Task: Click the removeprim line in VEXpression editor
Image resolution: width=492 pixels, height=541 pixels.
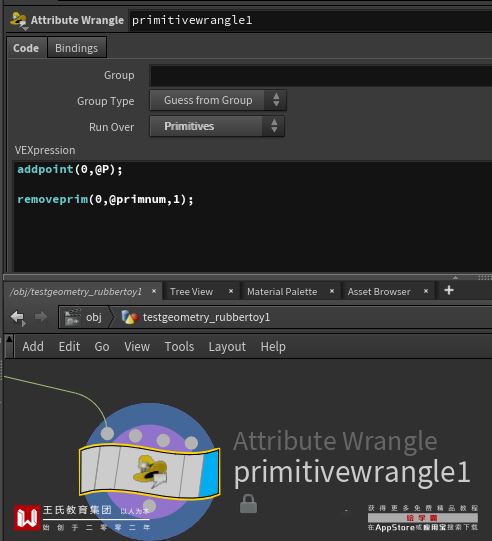Action: tap(105, 199)
